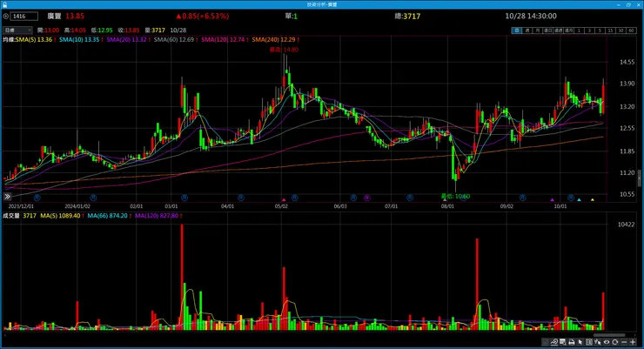The height and width of the screenshot is (349, 644).
Task: Switch to the 30-minute chart button
Action: pyautogui.click(x=621, y=30)
